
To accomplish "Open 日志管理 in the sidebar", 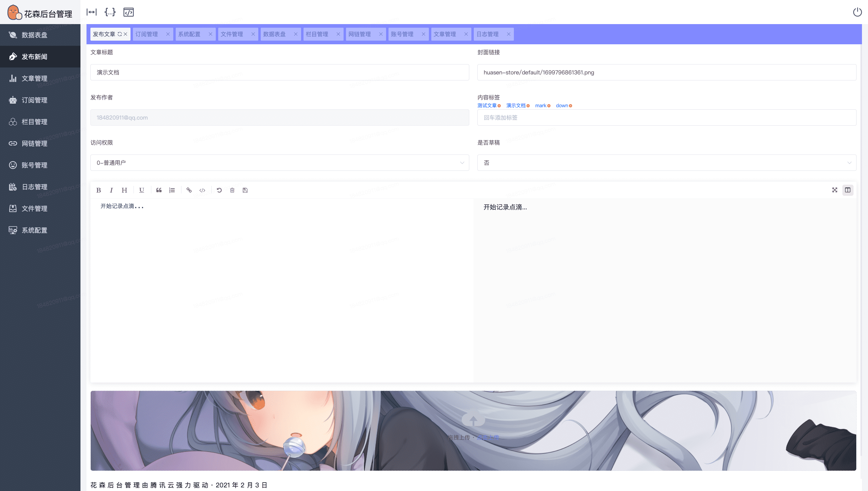I will click(40, 187).
